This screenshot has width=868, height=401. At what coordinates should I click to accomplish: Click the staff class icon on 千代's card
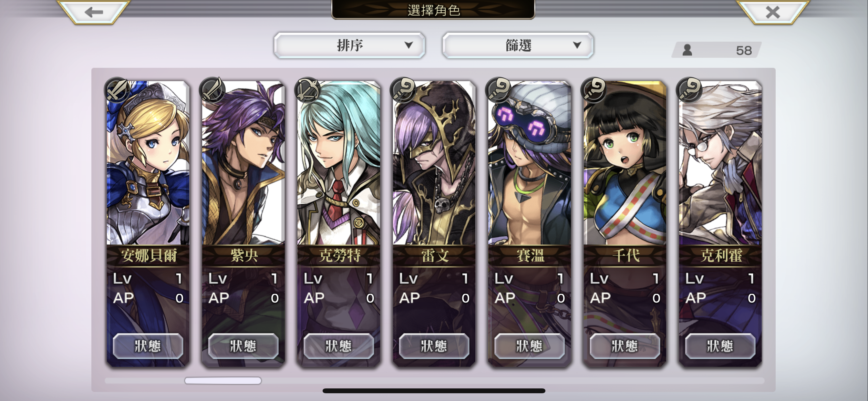[594, 90]
